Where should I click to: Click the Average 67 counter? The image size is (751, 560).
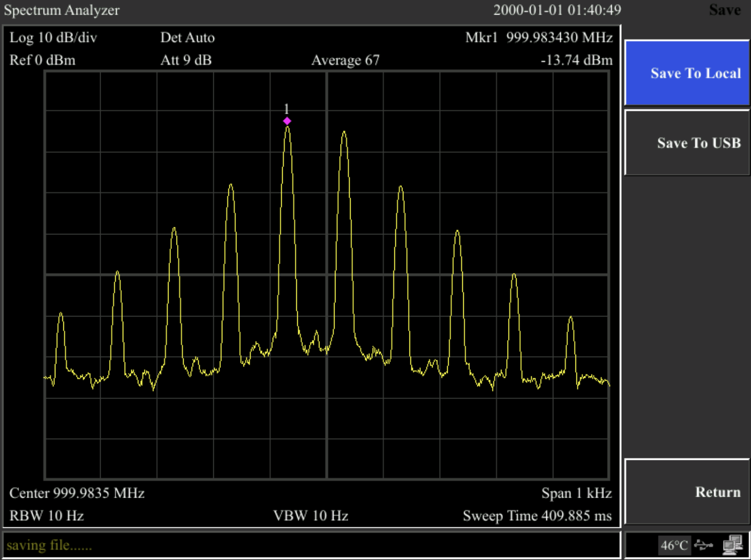tap(346, 60)
